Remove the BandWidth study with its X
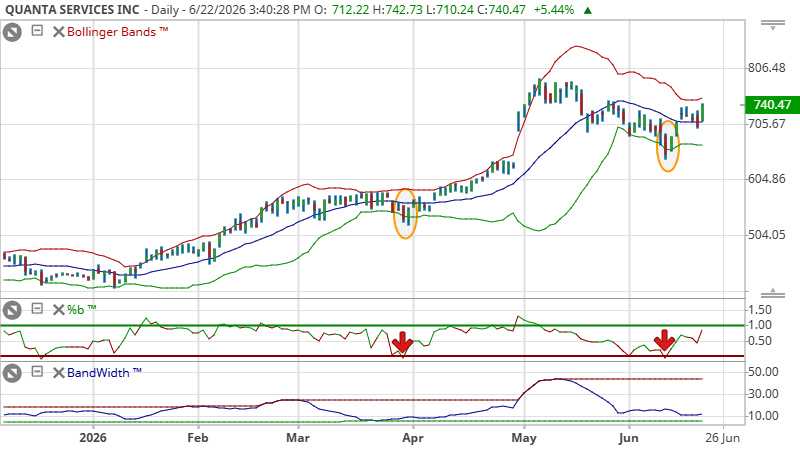Image resolution: width=800 pixels, height=450 pixels. click(59, 373)
